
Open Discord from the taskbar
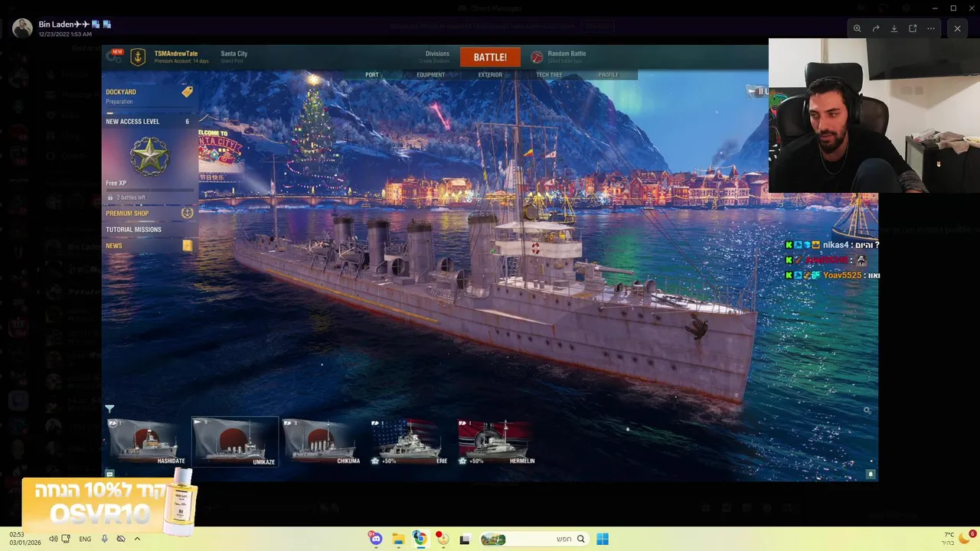tap(375, 539)
